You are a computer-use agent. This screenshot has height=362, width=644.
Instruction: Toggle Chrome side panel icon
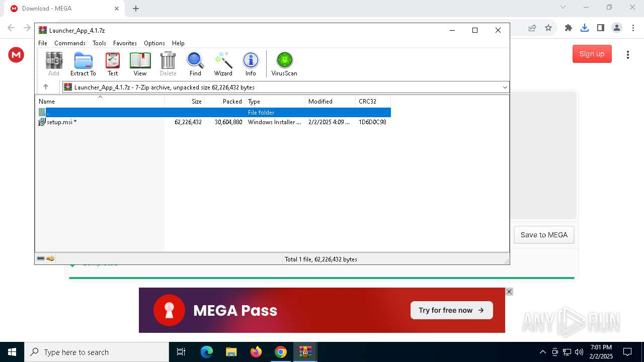click(601, 28)
